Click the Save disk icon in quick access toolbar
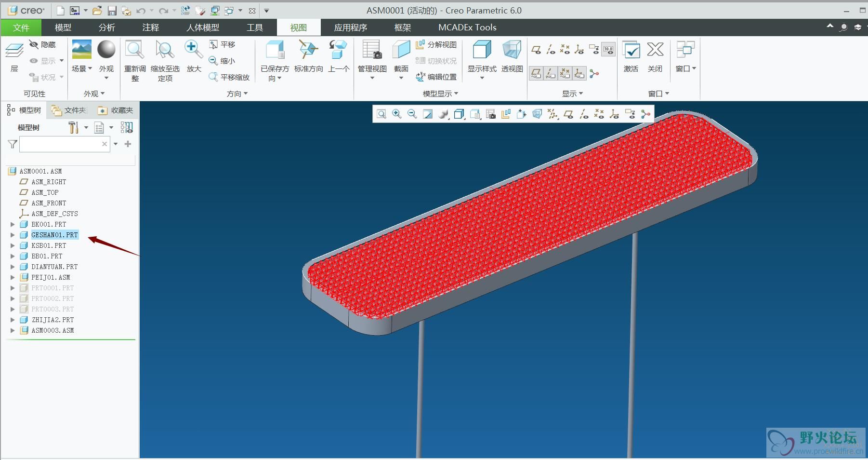Screen dimensions: 868x460 (112, 11)
